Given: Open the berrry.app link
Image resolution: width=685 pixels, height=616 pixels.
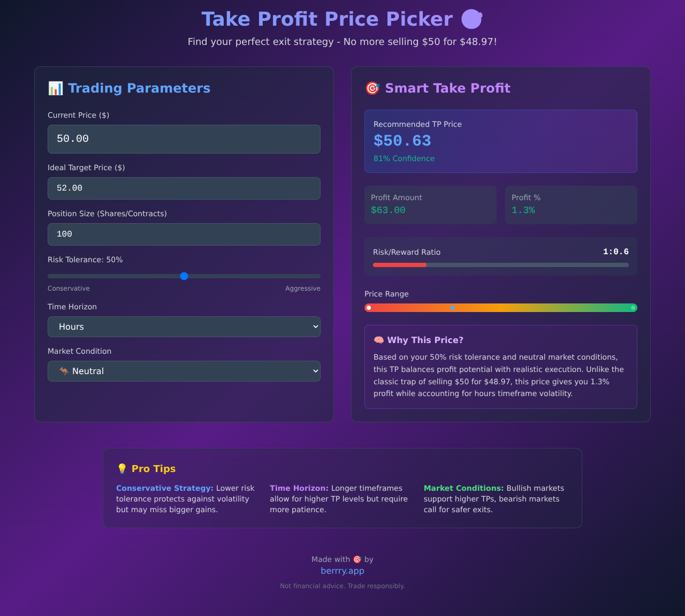Looking at the screenshot, I should pyautogui.click(x=342, y=571).
